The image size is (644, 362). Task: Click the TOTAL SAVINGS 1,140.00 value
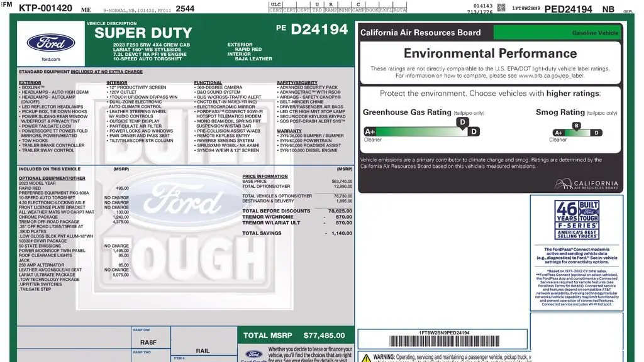point(341,233)
